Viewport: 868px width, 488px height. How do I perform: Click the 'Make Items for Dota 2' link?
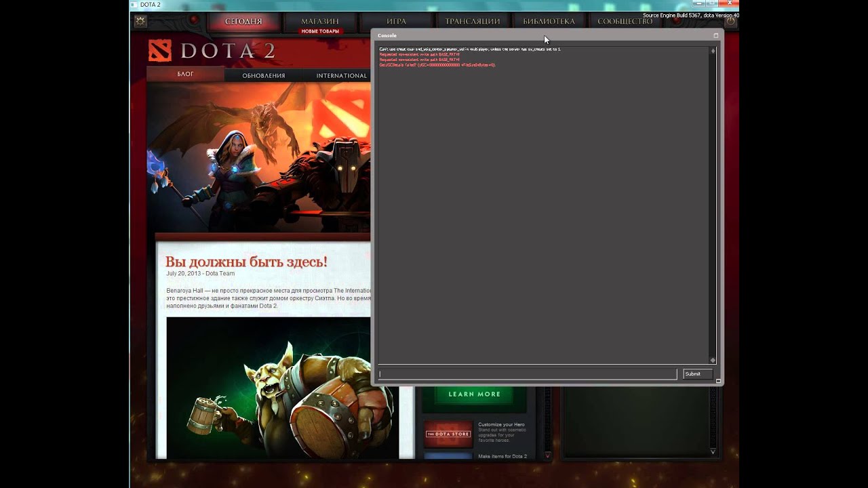coord(502,456)
